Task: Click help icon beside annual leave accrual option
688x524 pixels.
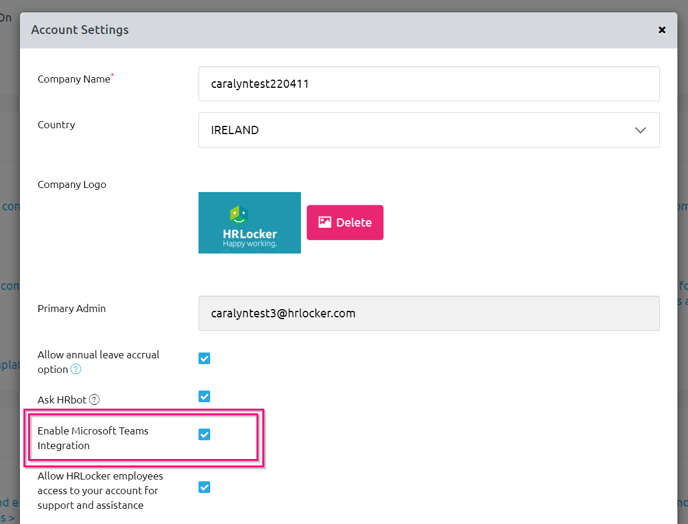Action: 76,369
